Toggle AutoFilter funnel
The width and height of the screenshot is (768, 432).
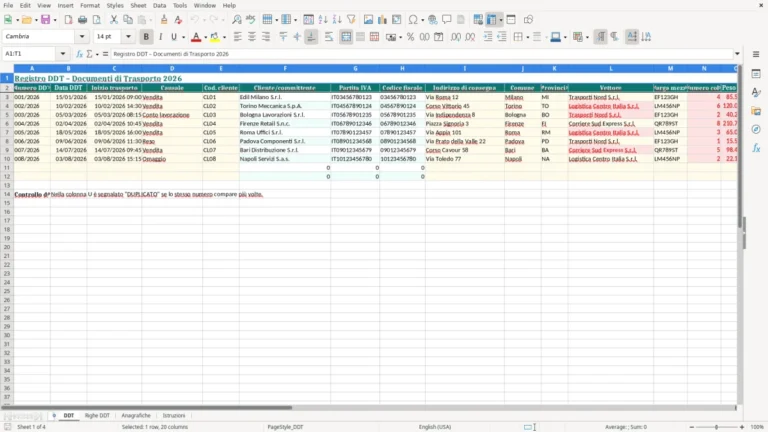coord(351,20)
